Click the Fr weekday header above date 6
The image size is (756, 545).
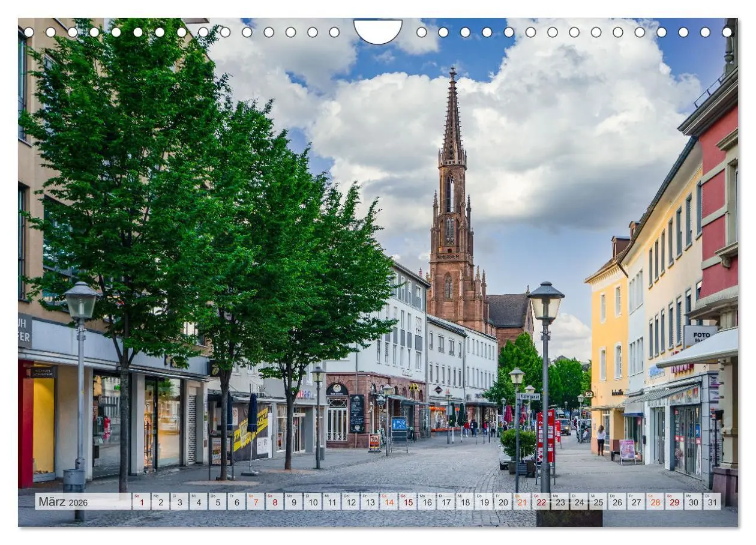233,497
